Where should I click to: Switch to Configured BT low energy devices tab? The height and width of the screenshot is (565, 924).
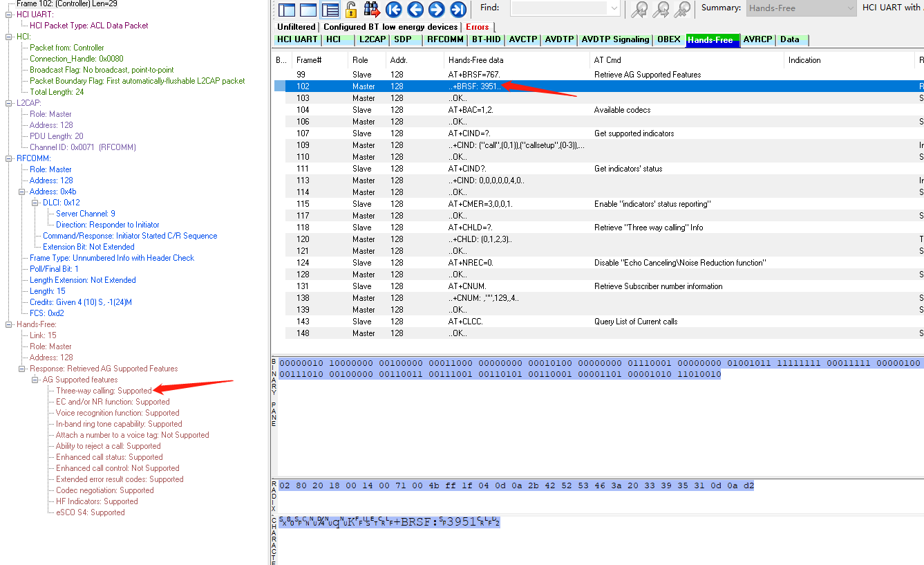click(x=390, y=27)
